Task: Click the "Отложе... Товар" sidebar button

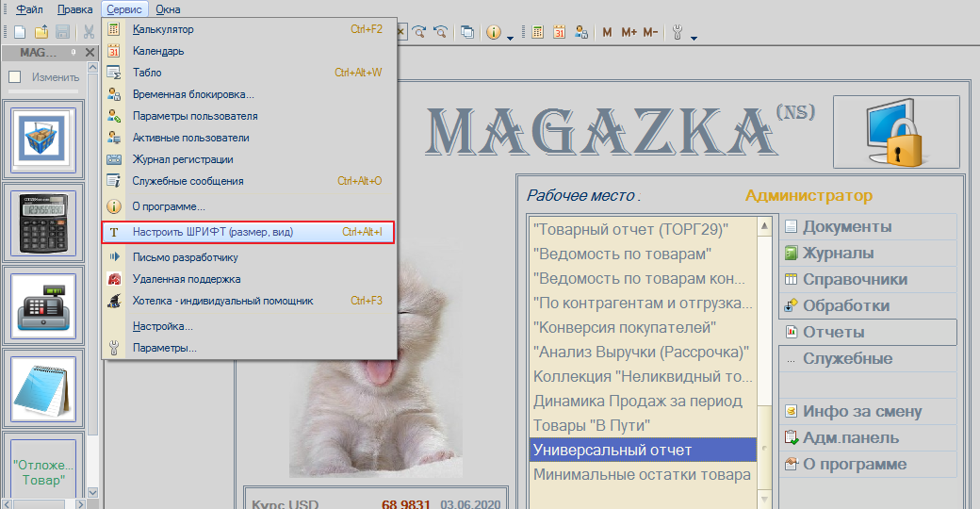Action: [x=43, y=473]
